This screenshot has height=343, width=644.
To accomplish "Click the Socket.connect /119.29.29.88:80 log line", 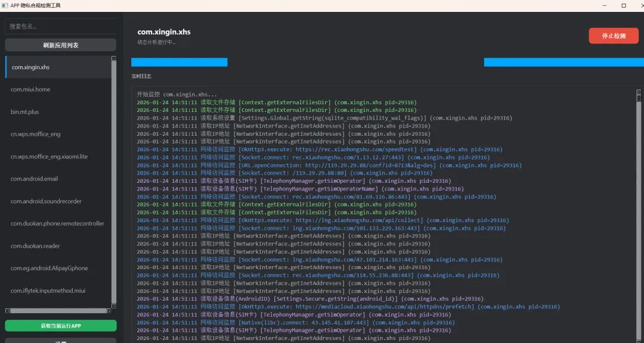I will (x=284, y=173).
